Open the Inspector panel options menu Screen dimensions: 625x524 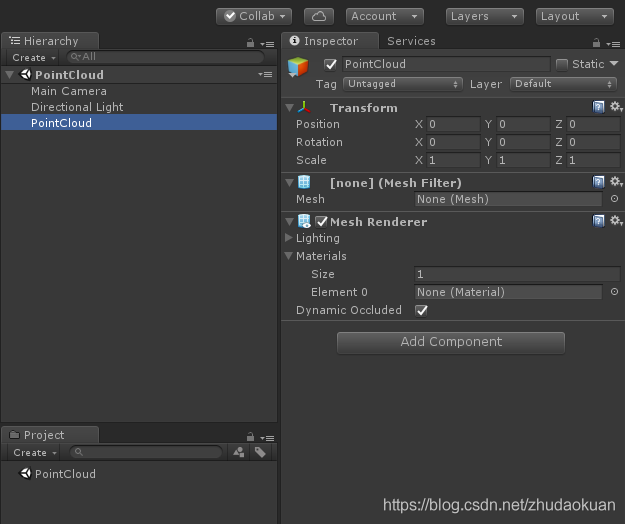click(x=613, y=44)
